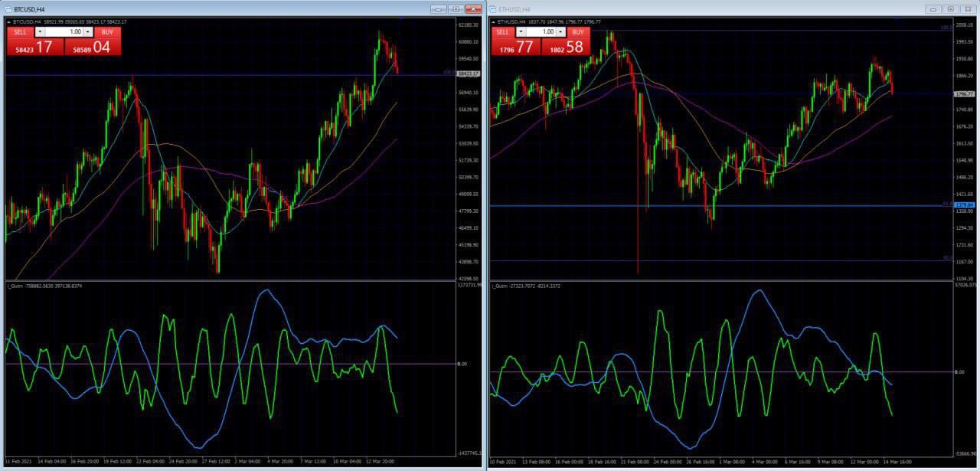The width and height of the screenshot is (980, 471).
Task: Click the ETHUSD OHLC header line 1837.70
Action: [549, 22]
